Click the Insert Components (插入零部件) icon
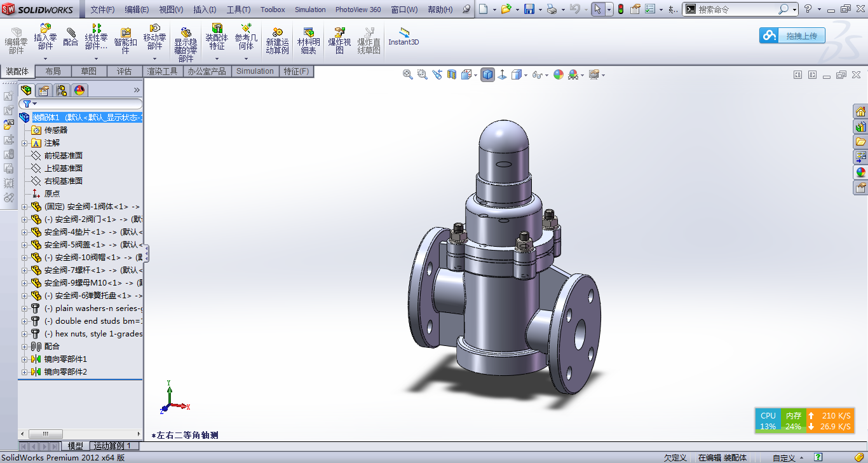 pos(45,36)
